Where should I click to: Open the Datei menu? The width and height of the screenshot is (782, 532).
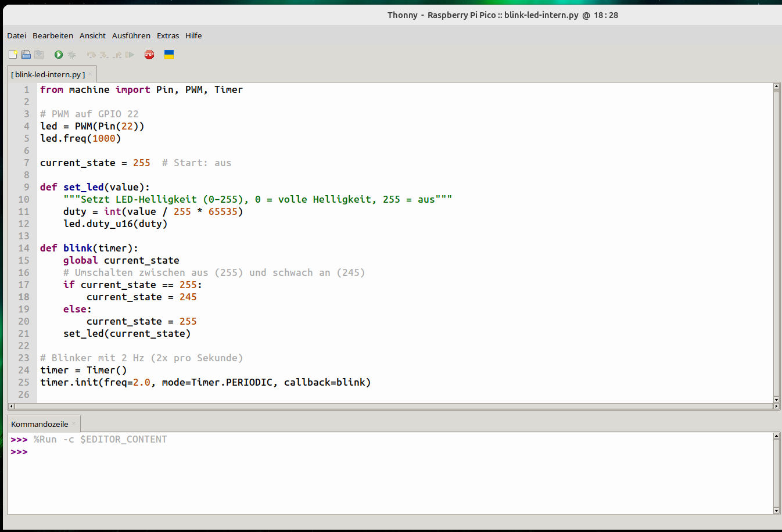pyautogui.click(x=16, y=35)
